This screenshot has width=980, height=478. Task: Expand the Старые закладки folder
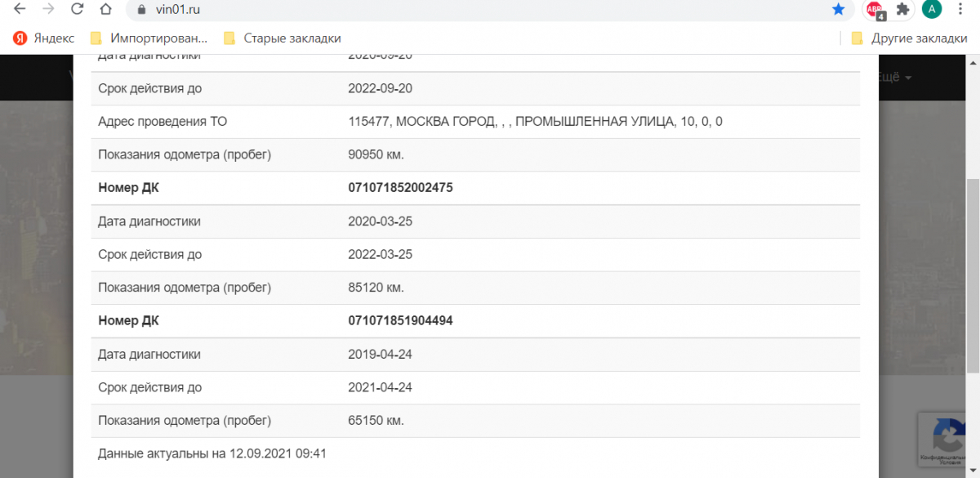click(x=282, y=38)
